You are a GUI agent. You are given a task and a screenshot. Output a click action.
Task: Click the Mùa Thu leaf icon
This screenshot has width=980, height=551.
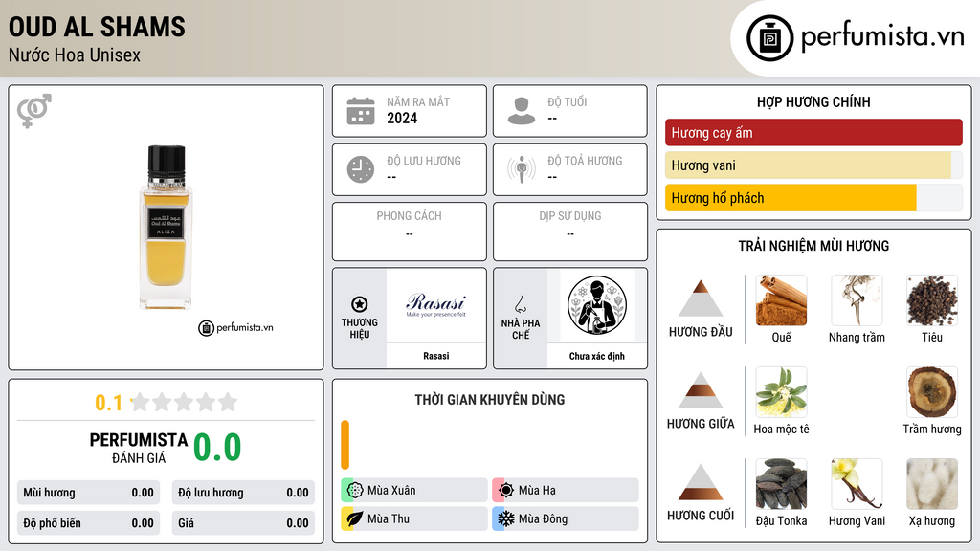coord(355,518)
